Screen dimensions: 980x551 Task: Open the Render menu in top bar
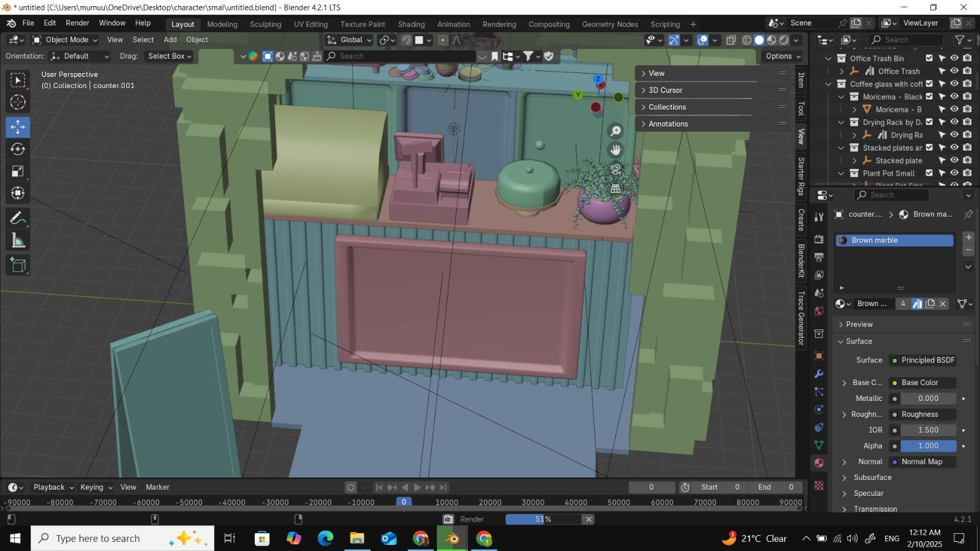77,23
